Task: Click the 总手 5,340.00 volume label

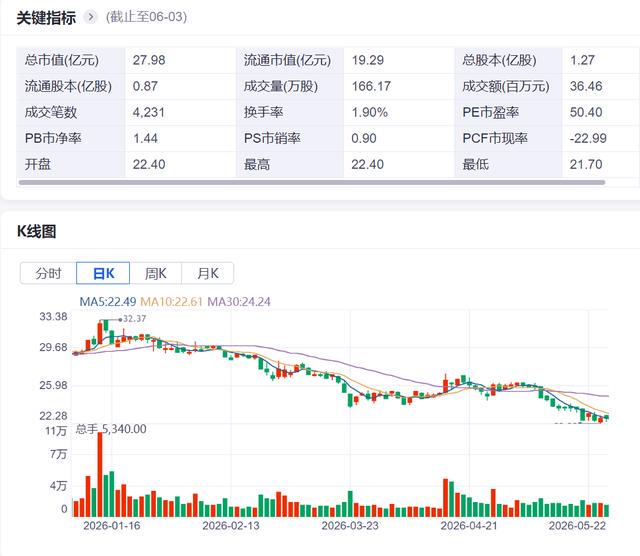Action: tap(111, 429)
